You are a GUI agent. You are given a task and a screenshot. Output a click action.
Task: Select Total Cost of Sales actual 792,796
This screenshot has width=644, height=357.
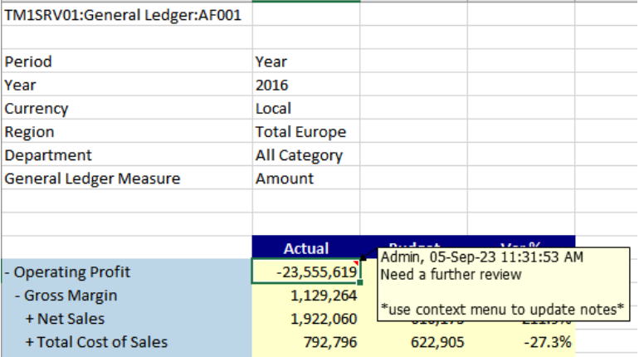[x=306, y=343]
